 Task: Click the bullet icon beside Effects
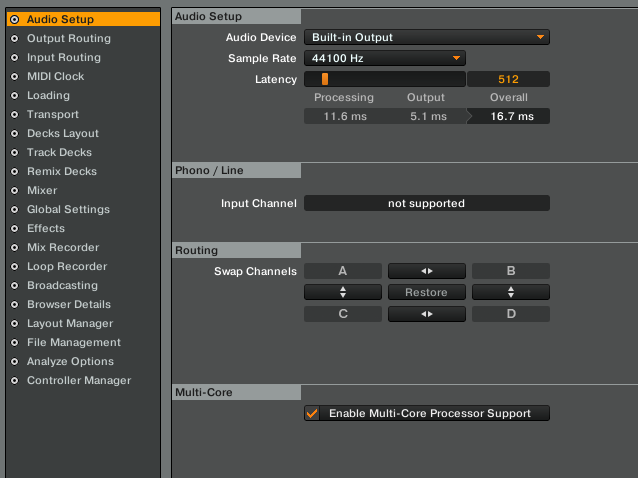coord(14,229)
